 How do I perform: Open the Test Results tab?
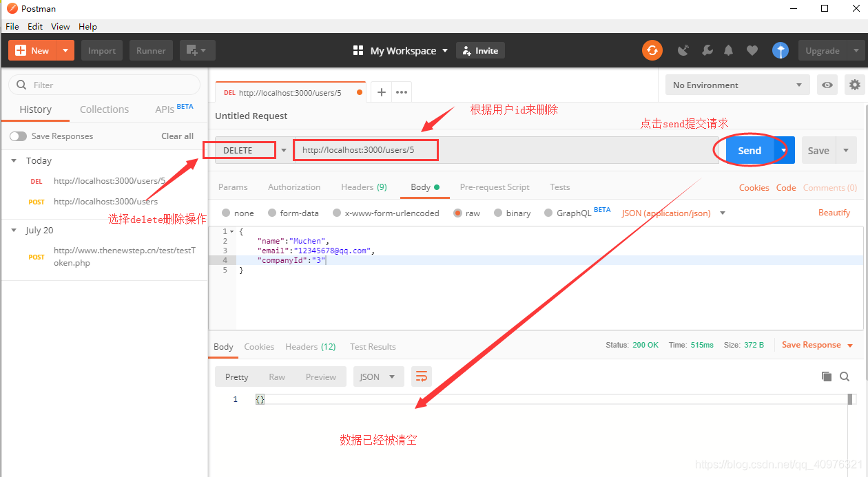pos(373,347)
